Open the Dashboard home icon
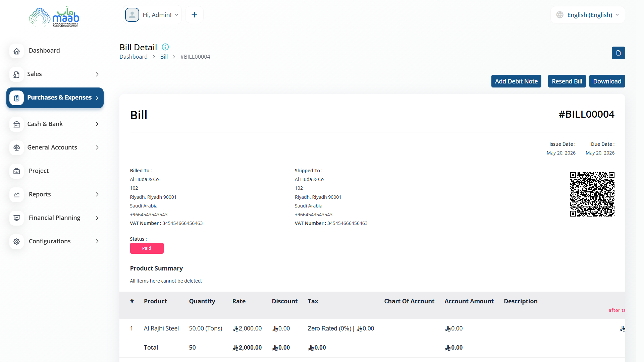644x362 pixels. tap(17, 51)
